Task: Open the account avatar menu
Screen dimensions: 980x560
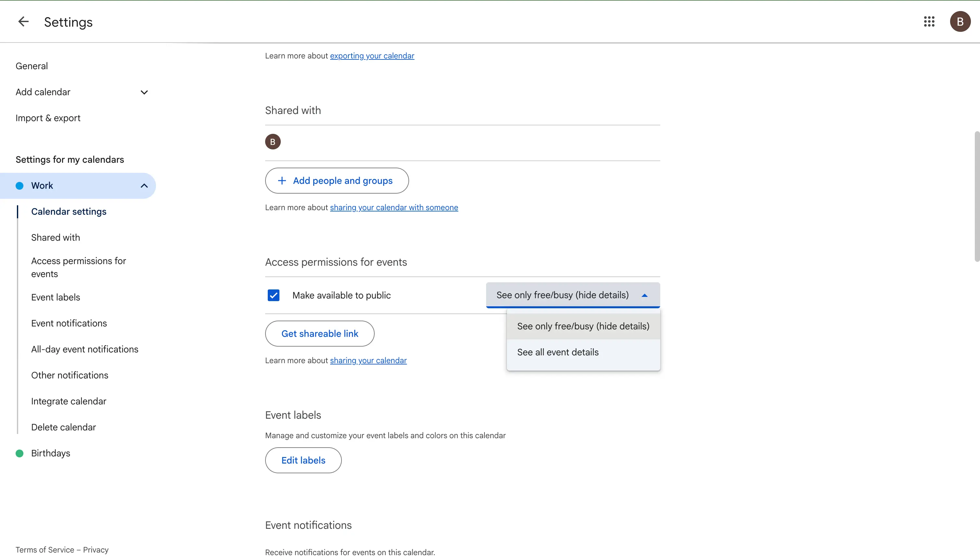Action: click(960, 21)
